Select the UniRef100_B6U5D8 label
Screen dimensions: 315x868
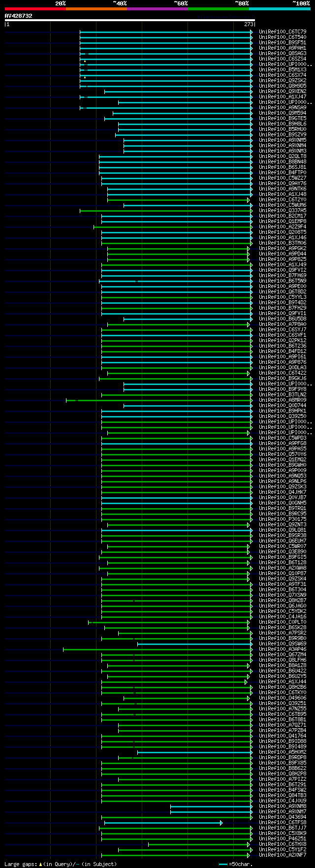283,319
